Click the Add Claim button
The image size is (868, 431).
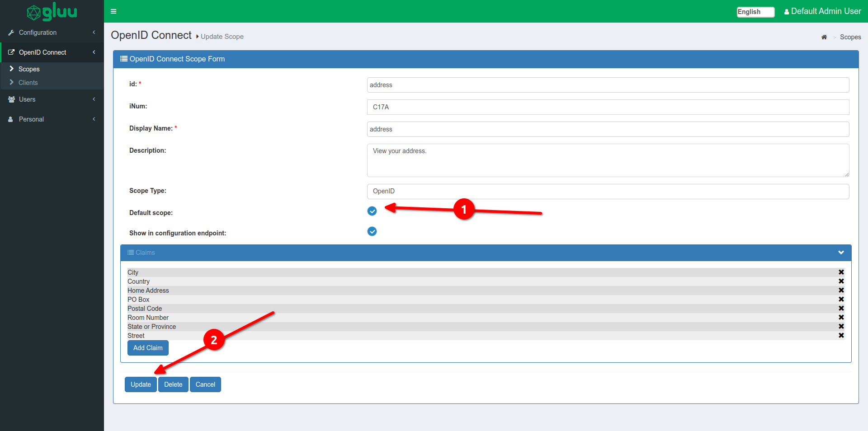(148, 348)
